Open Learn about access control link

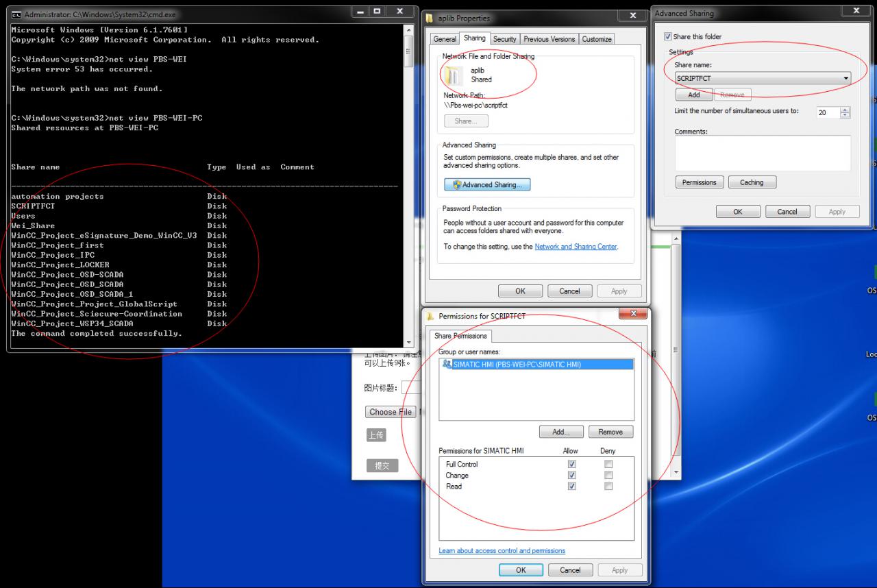tap(502, 550)
